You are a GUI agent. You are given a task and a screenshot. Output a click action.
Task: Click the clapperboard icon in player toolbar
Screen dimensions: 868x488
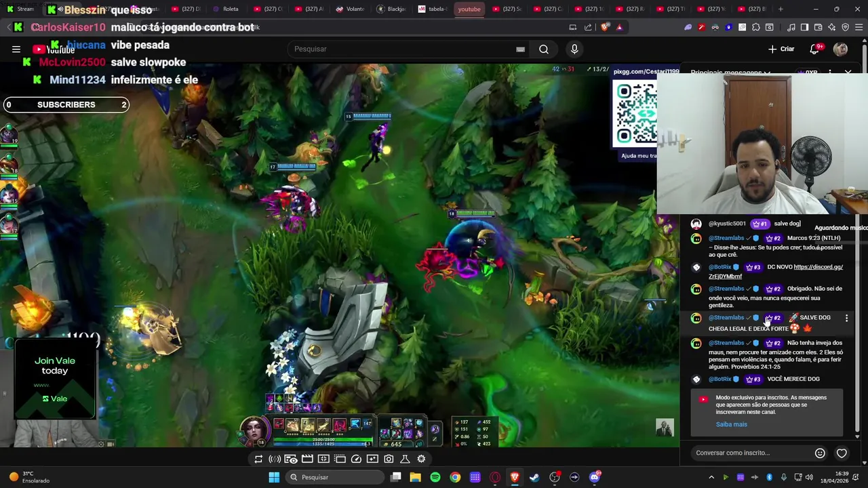307,459
